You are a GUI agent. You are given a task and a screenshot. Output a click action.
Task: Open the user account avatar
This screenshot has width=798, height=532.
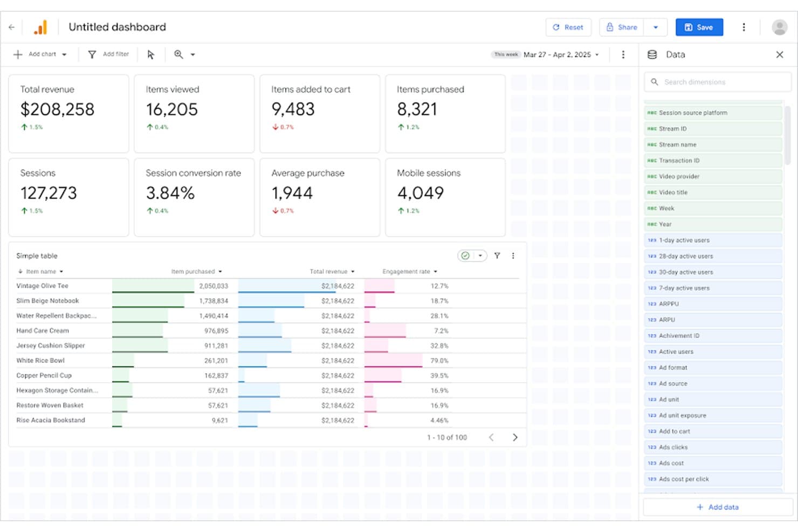click(x=779, y=27)
